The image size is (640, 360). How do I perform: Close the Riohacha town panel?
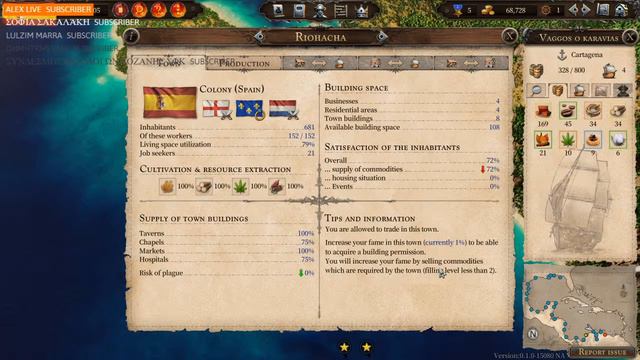509,36
